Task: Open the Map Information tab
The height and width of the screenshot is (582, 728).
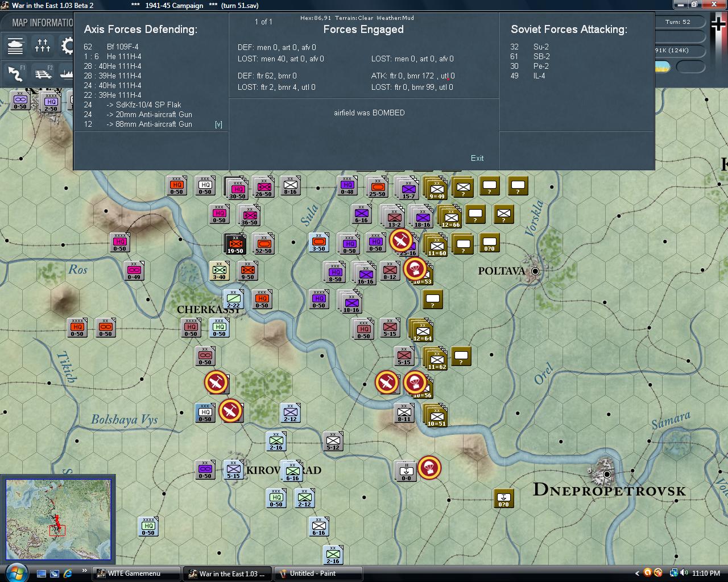Action: pos(43,23)
